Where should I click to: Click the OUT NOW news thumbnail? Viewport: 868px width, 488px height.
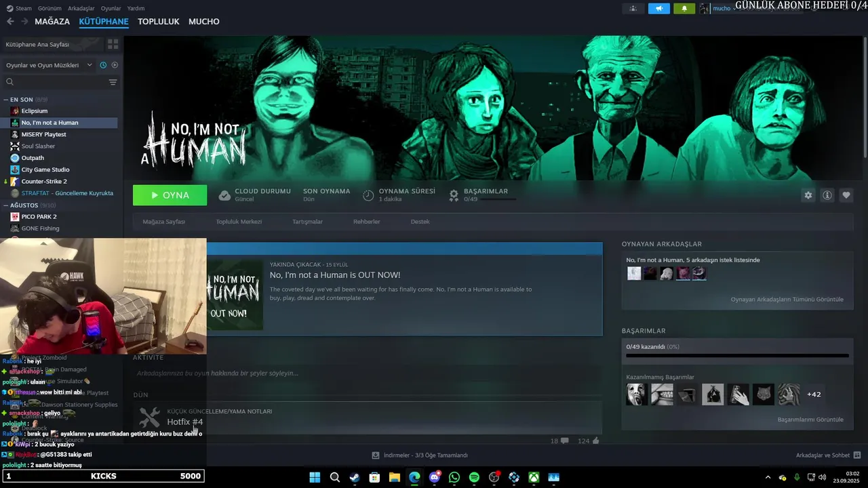coord(235,295)
